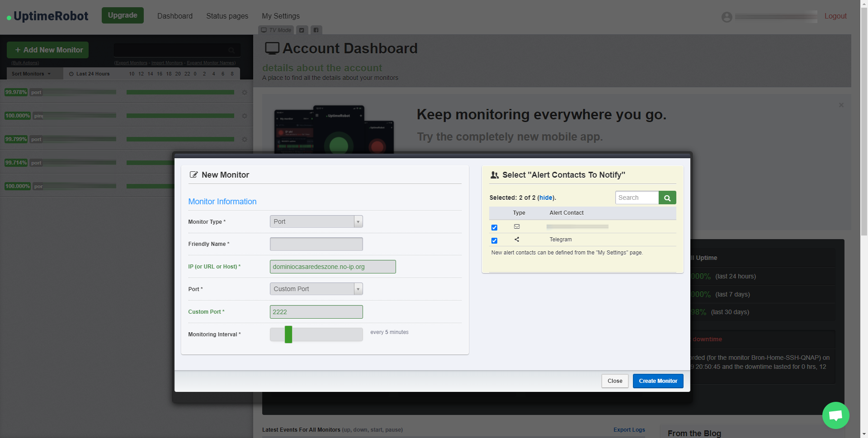Screen dimensions: 868x438
Task: Open settings gear for the 100.000% ping monitor
Action: pyautogui.click(x=245, y=116)
